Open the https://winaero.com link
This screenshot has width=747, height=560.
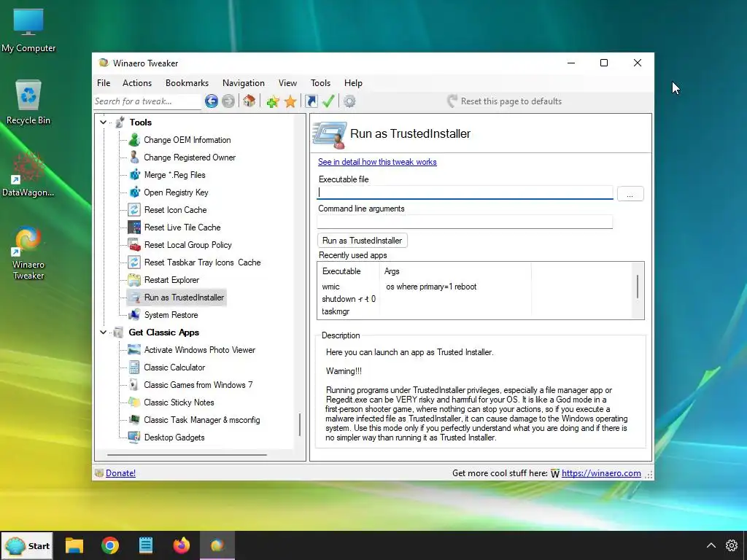[601, 472]
